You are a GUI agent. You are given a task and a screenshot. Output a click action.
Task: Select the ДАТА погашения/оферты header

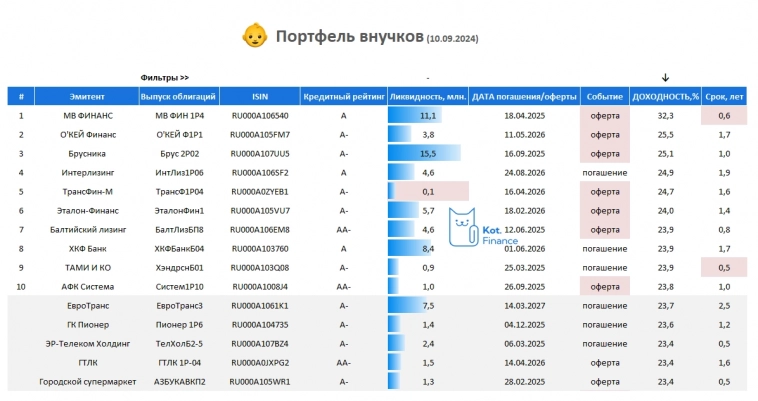tap(525, 97)
